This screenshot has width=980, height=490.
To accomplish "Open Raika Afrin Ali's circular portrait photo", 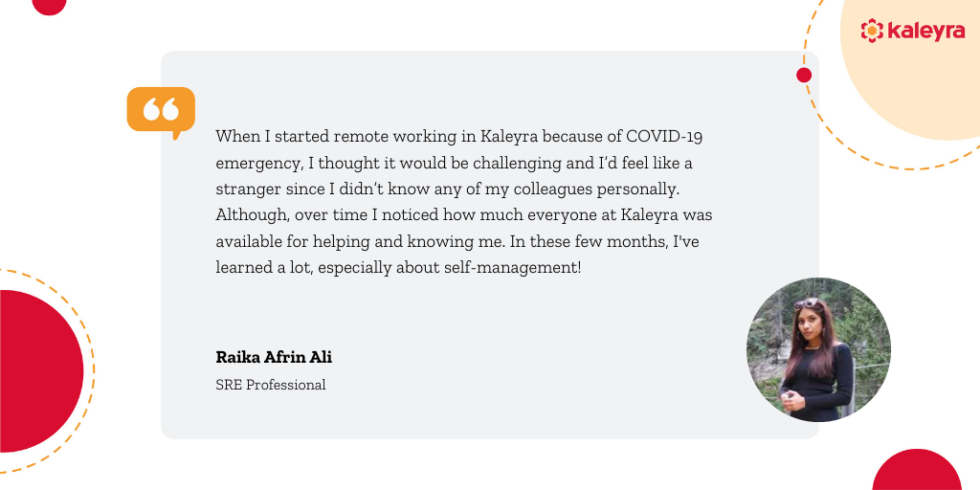I will click(819, 349).
